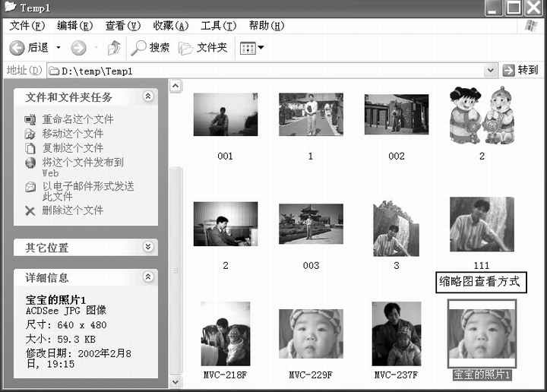Click 以电子邮件形式发送此文件 link
This screenshot has height=392, width=547.
click(x=88, y=191)
